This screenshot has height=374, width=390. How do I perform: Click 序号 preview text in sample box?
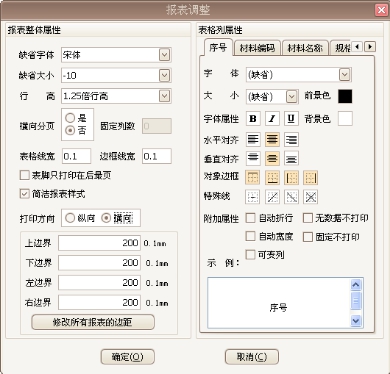[x=278, y=307]
